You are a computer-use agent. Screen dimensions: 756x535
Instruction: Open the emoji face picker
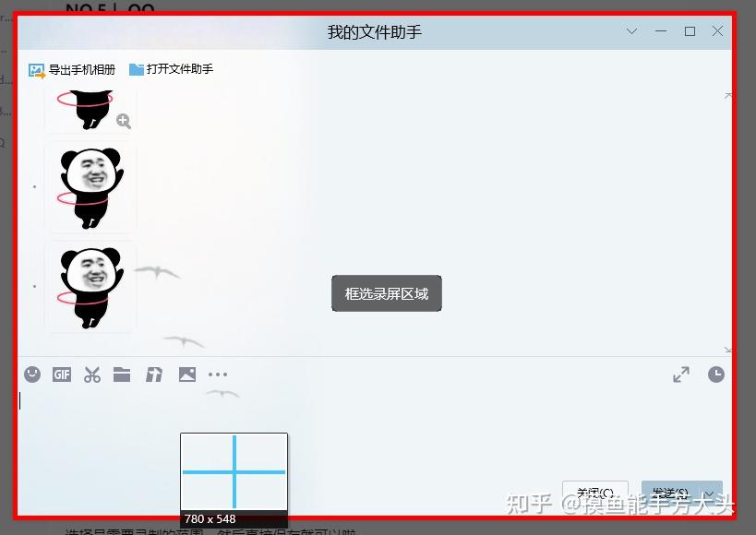32,374
